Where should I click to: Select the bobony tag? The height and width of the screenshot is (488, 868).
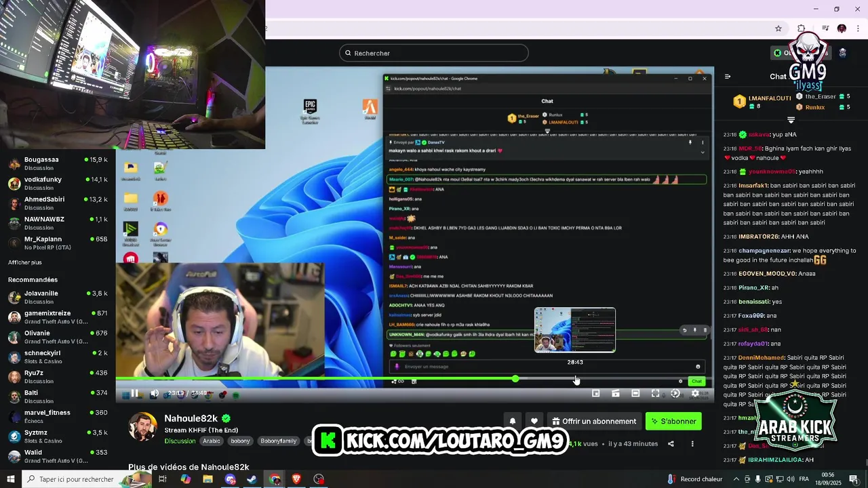click(x=240, y=441)
